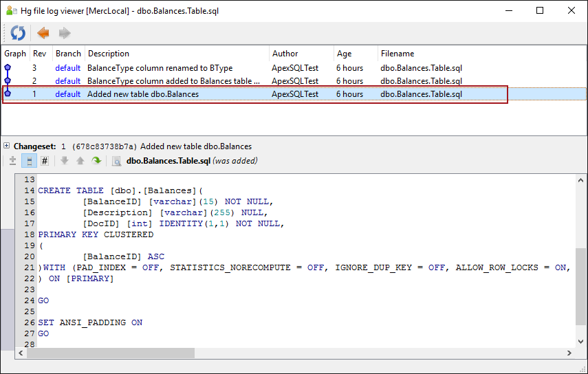
Task: Click the grey up arrow (previous difference)
Action: (x=80, y=161)
